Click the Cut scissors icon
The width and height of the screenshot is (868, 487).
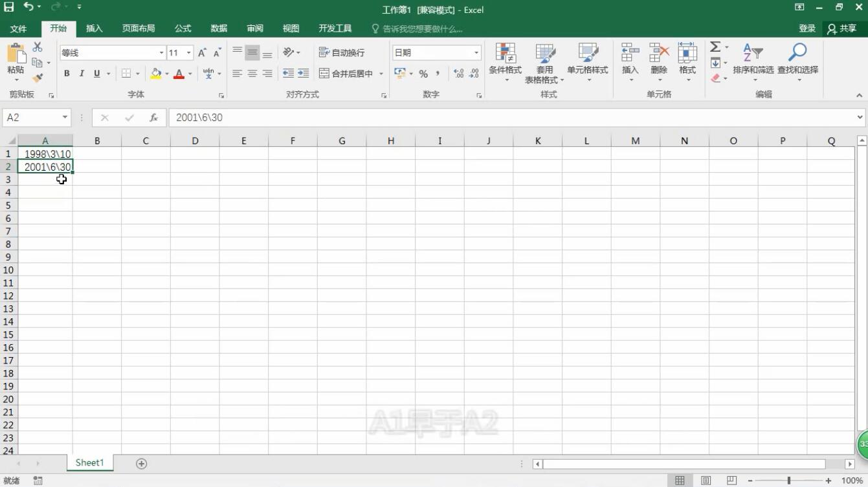pyautogui.click(x=37, y=47)
